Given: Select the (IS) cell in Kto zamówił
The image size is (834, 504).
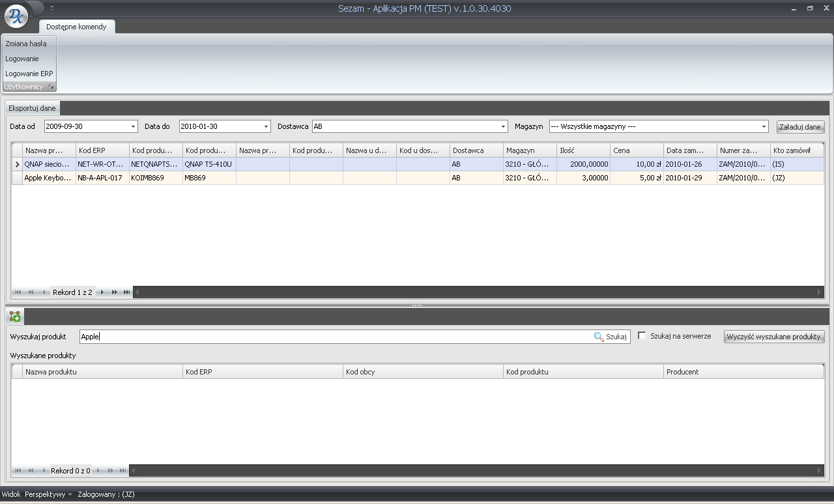Looking at the screenshot, I should [798, 165].
